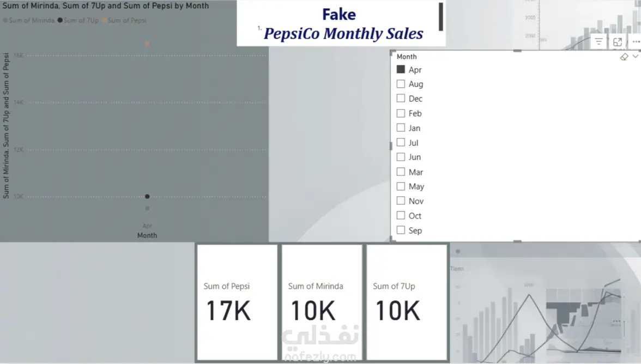The height and width of the screenshot is (364, 641).
Task: Click the Sum of Mirinda 10K card
Action: [322, 301]
